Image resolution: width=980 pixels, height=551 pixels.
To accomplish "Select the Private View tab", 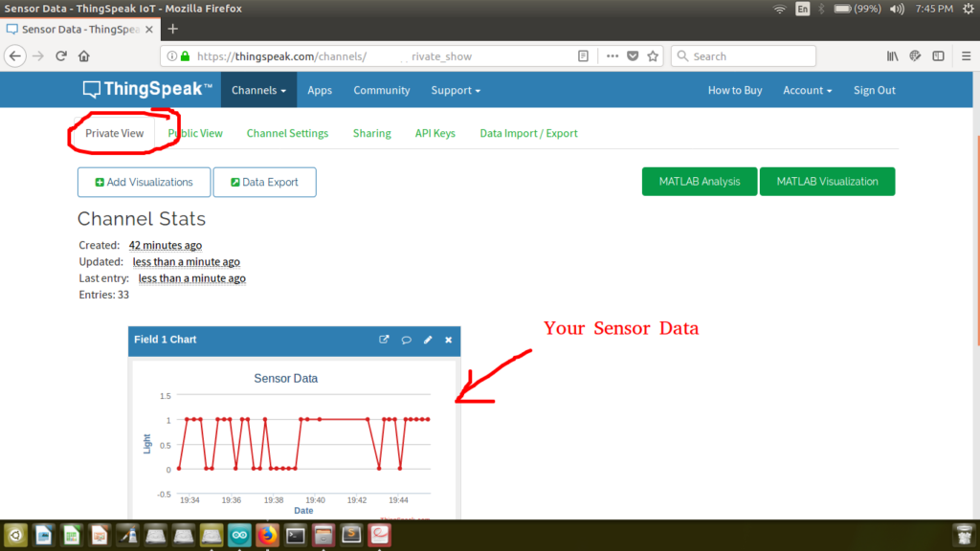I will (x=115, y=133).
